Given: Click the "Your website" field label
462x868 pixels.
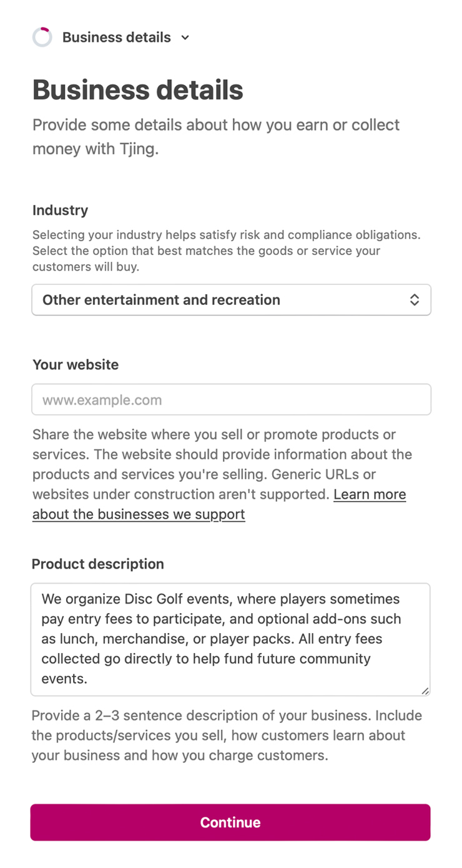Looking at the screenshot, I should coord(76,364).
